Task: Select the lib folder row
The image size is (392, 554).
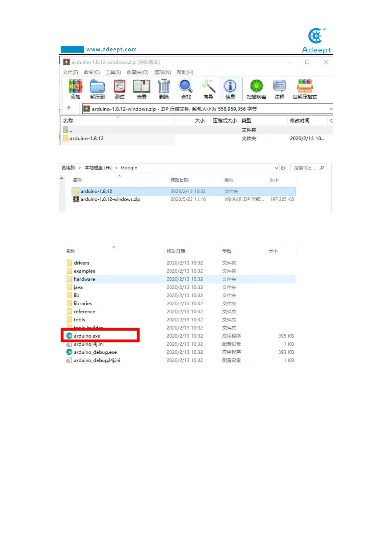Action: point(180,295)
